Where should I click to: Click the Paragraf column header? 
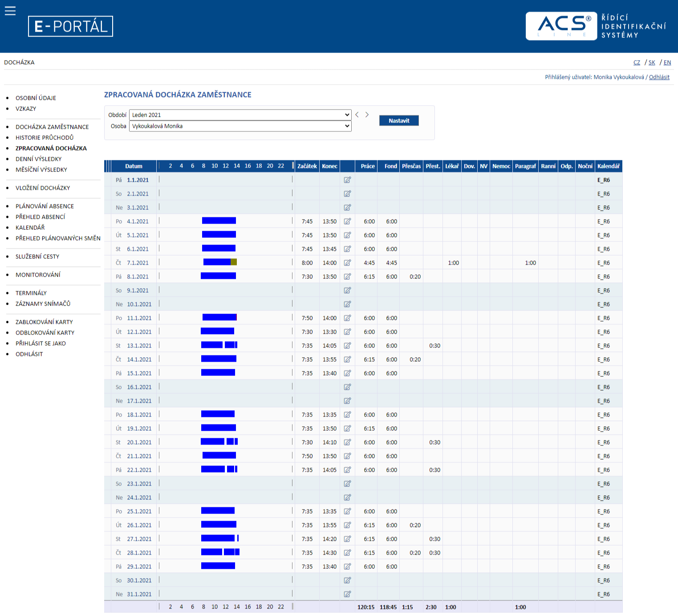click(x=525, y=166)
